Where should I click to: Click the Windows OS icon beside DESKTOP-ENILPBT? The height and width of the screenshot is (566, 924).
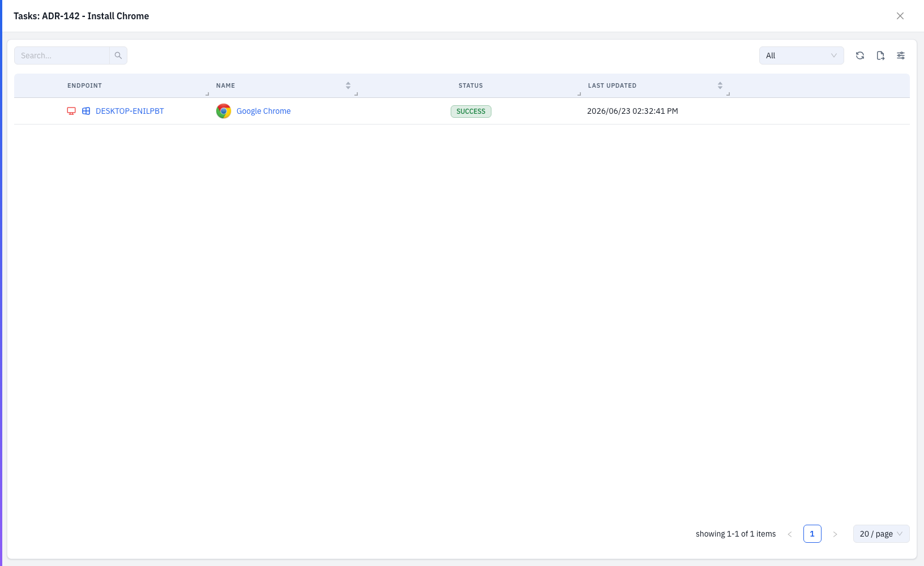click(86, 111)
